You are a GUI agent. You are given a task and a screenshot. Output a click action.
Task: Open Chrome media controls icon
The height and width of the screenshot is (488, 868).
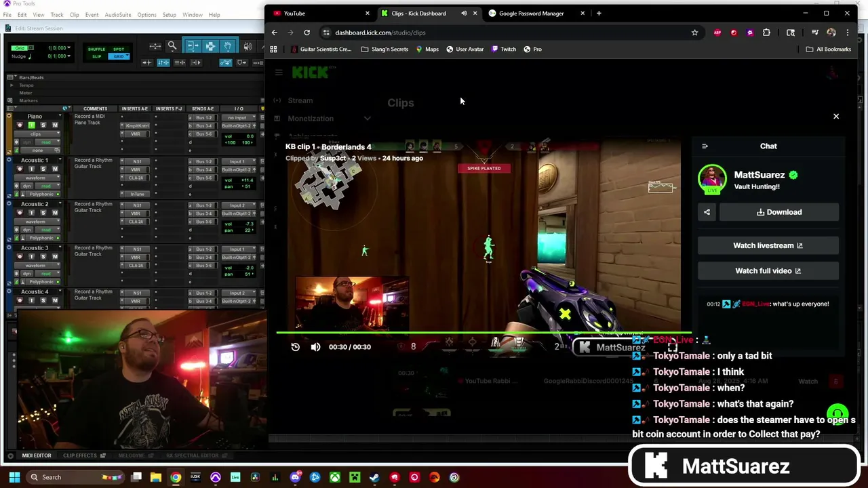tap(815, 33)
